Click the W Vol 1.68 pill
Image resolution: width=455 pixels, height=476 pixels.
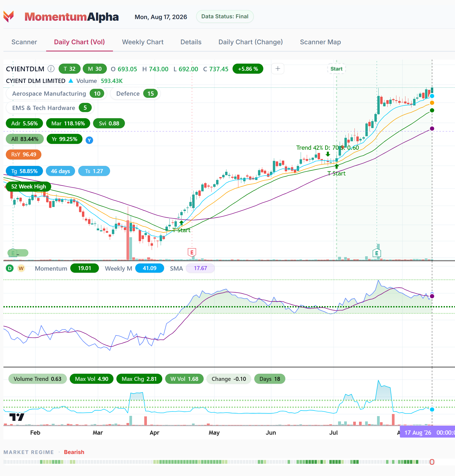(x=184, y=379)
